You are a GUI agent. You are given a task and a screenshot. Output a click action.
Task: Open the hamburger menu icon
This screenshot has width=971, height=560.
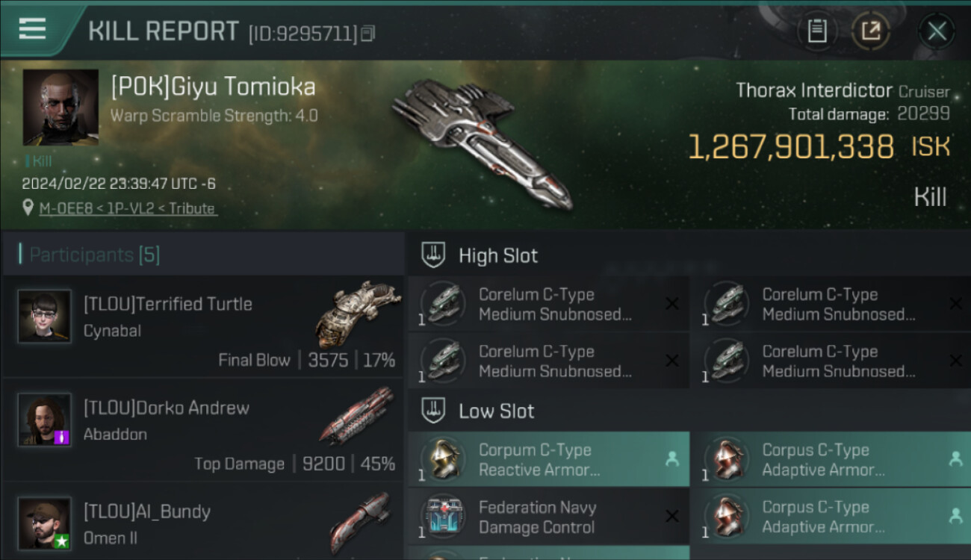coord(32,29)
